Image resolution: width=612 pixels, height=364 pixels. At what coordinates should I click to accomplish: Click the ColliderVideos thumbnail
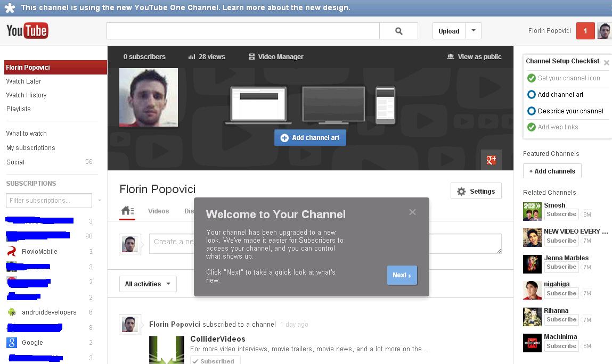click(x=167, y=350)
